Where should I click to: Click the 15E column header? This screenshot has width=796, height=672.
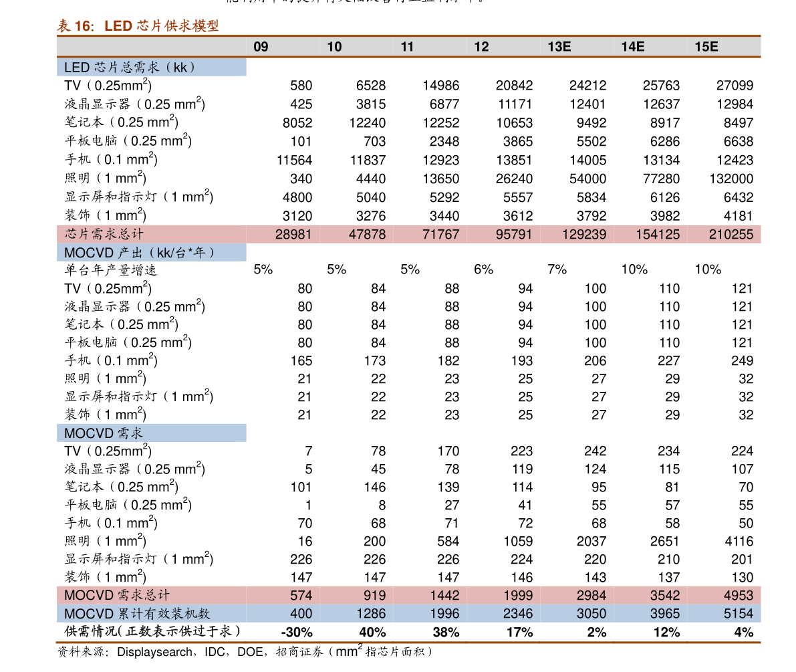pos(706,47)
